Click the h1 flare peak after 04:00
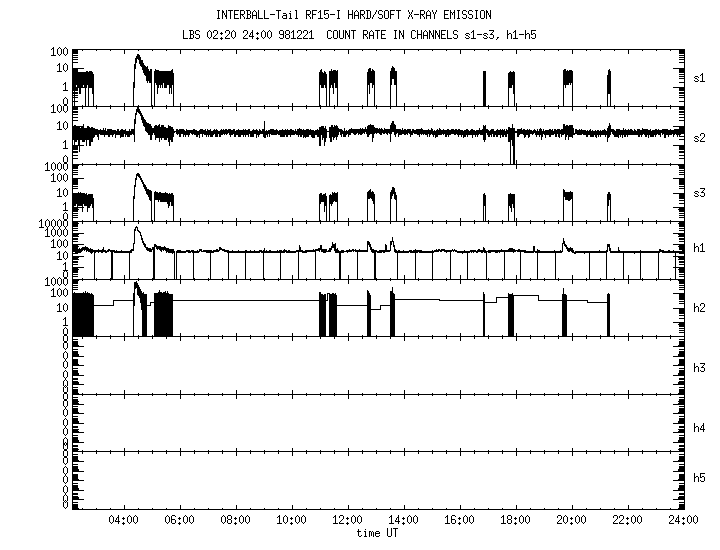The image size is (720, 550). 138,229
